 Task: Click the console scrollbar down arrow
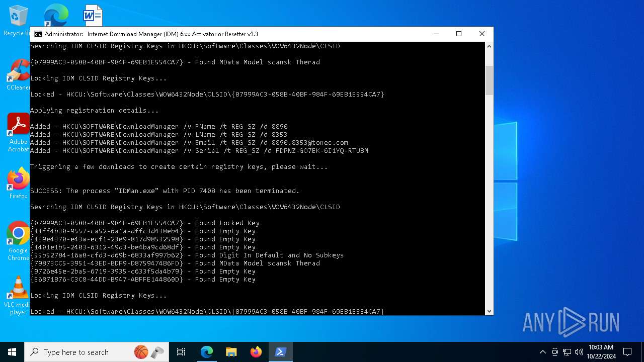pyautogui.click(x=489, y=311)
